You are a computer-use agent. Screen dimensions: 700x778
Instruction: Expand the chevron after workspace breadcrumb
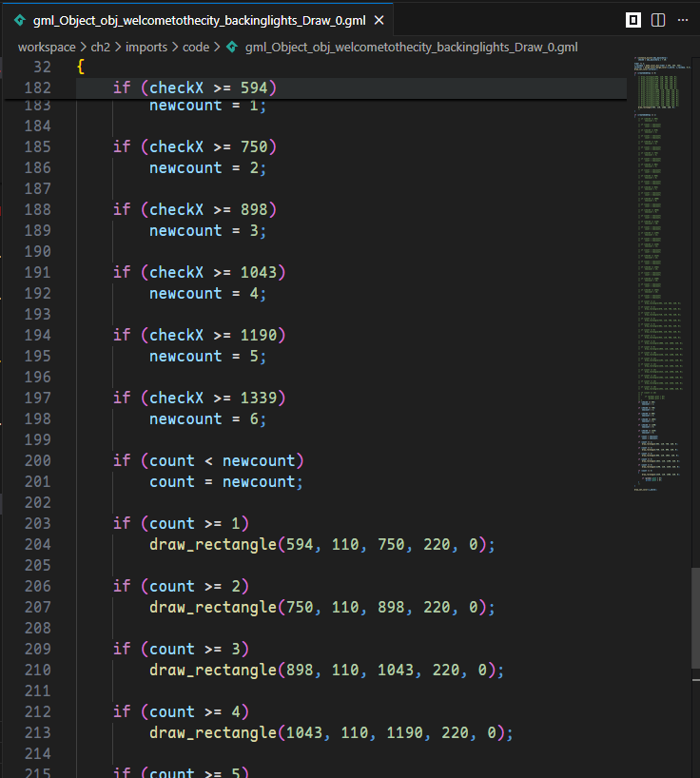[84, 48]
